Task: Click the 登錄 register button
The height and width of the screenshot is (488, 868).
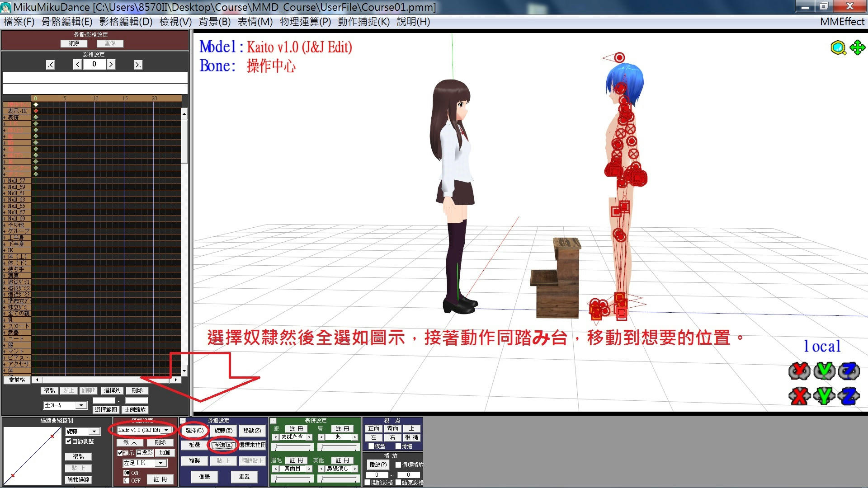Action: (204, 477)
